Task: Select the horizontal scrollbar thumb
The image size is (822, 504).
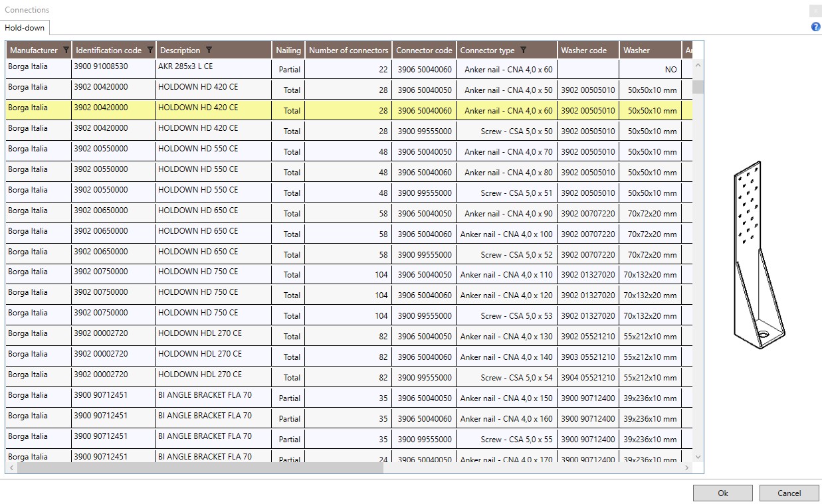Action: [201, 468]
